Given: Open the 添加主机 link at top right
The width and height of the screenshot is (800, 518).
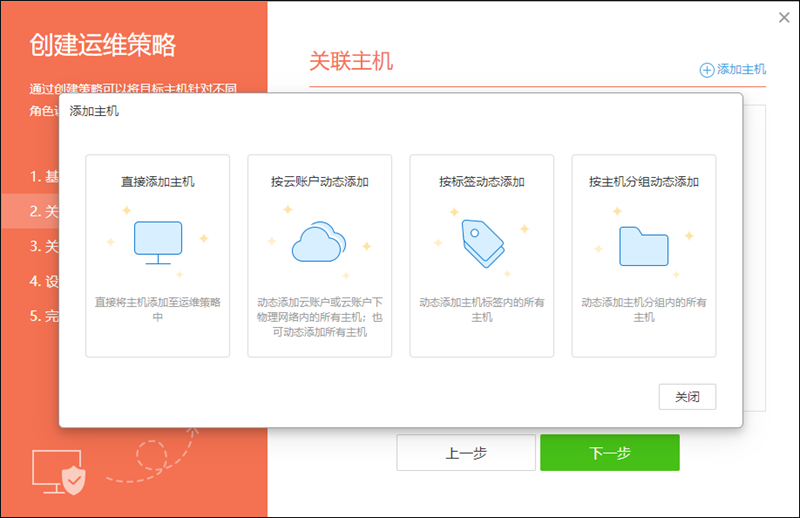Looking at the screenshot, I should pos(741,70).
